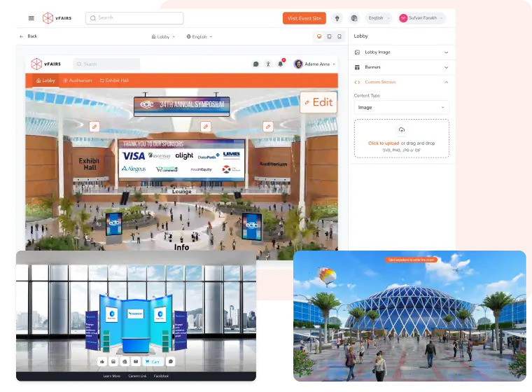Click the thumbs-up icon under the booth
Image resolution: width=532 pixels, height=392 pixels.
[x=102, y=361]
